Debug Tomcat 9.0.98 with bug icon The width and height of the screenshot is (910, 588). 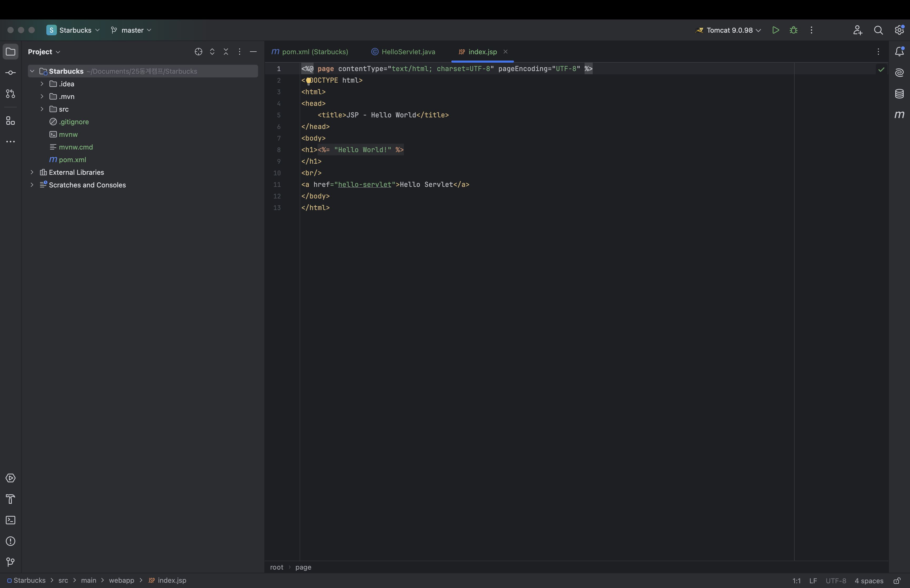pyautogui.click(x=794, y=30)
